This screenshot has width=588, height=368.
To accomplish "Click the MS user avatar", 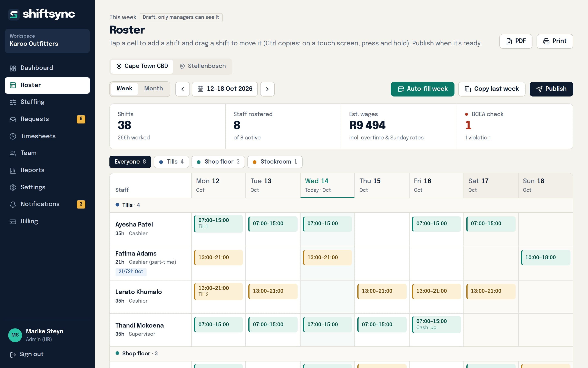I will (x=15, y=335).
